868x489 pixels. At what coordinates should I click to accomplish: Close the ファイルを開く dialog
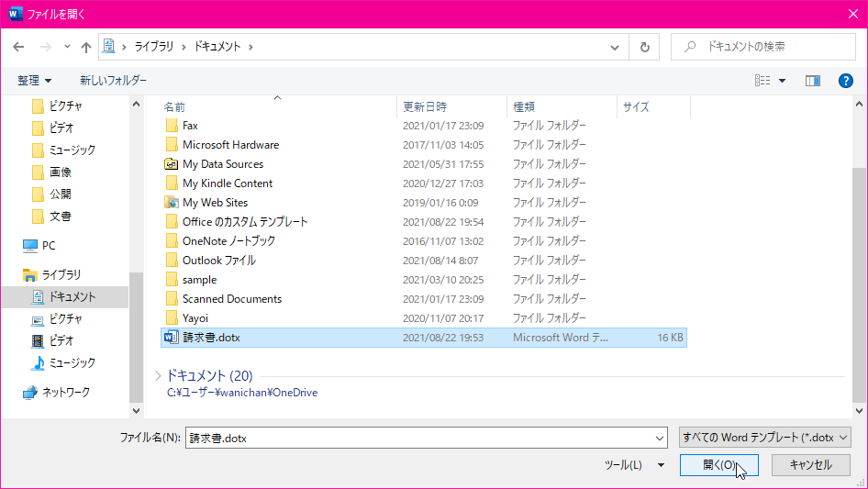pyautogui.click(x=853, y=15)
